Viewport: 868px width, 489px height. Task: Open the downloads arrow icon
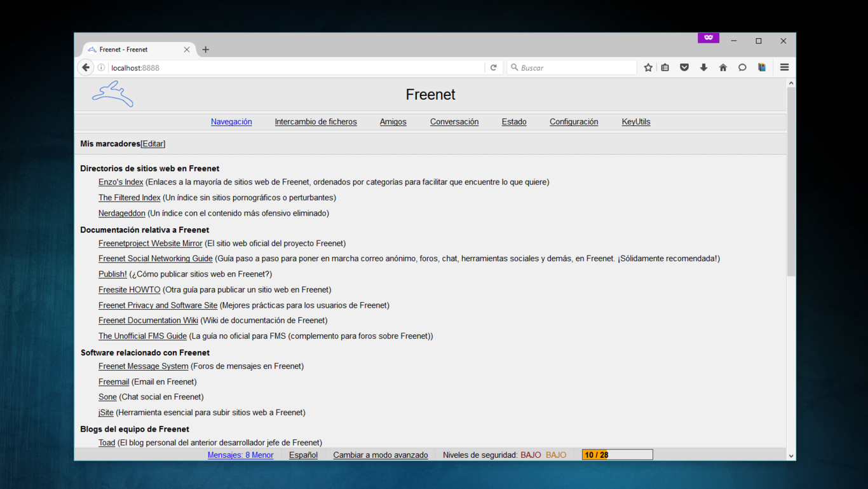(703, 67)
